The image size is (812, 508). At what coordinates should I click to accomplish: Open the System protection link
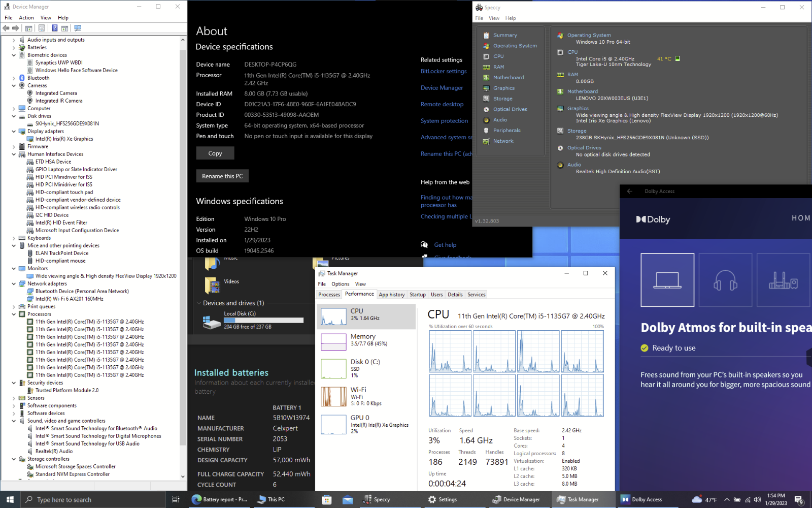click(444, 121)
